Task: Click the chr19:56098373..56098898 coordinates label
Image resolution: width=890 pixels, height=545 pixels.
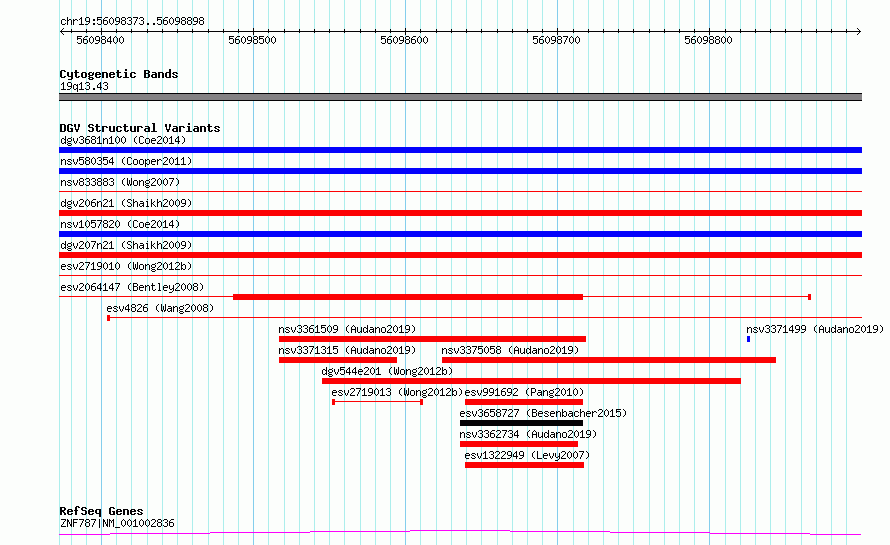Action: [x=132, y=22]
